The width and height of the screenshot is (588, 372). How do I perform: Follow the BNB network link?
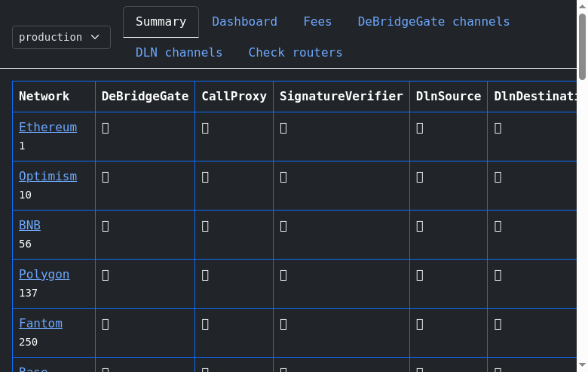[29, 225]
